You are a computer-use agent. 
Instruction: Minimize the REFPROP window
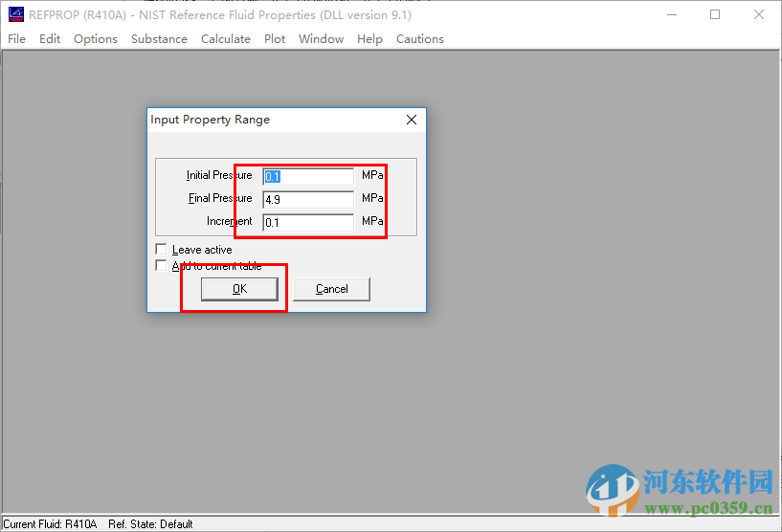click(672, 14)
